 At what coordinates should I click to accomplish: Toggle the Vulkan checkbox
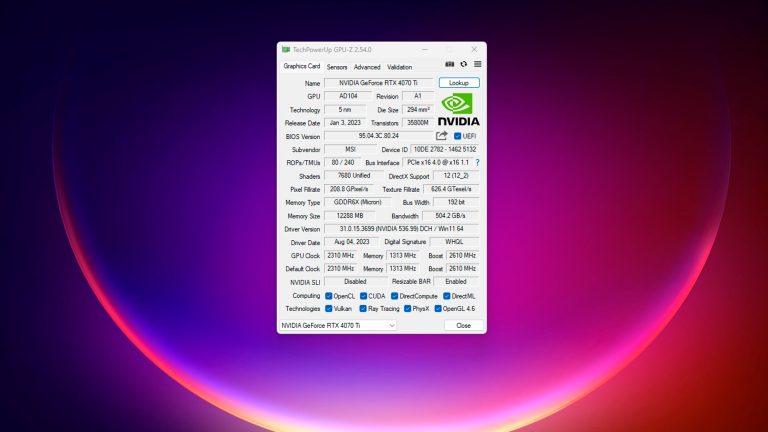tap(329, 309)
